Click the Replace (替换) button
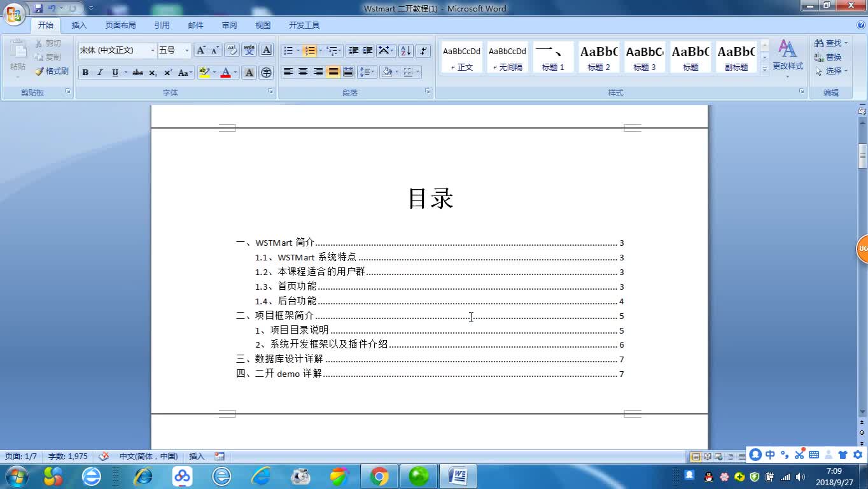This screenshot has width=868, height=489. click(x=828, y=57)
